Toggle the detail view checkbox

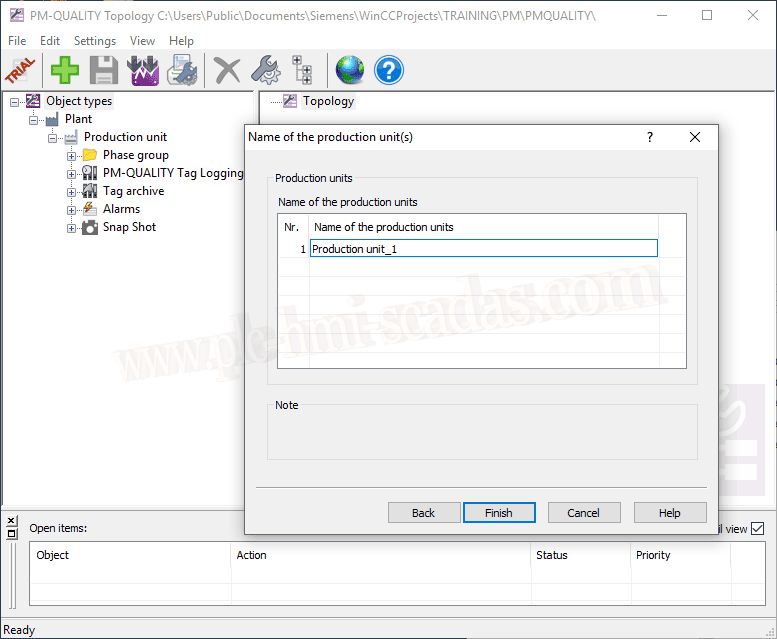click(x=757, y=529)
